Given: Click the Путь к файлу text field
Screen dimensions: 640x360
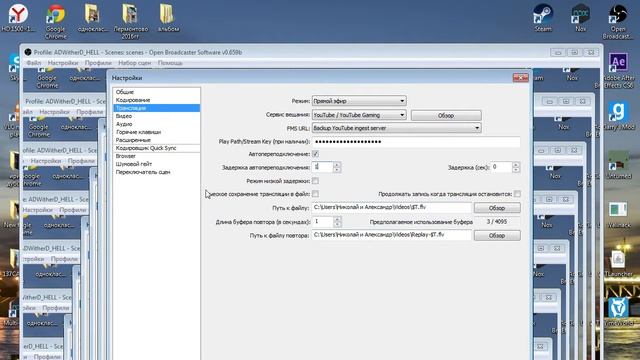Looking at the screenshot, I should click(x=391, y=207).
